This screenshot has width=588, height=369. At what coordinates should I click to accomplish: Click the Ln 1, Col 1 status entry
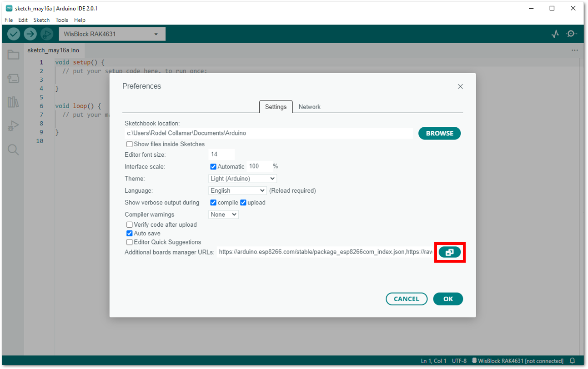[x=433, y=361]
